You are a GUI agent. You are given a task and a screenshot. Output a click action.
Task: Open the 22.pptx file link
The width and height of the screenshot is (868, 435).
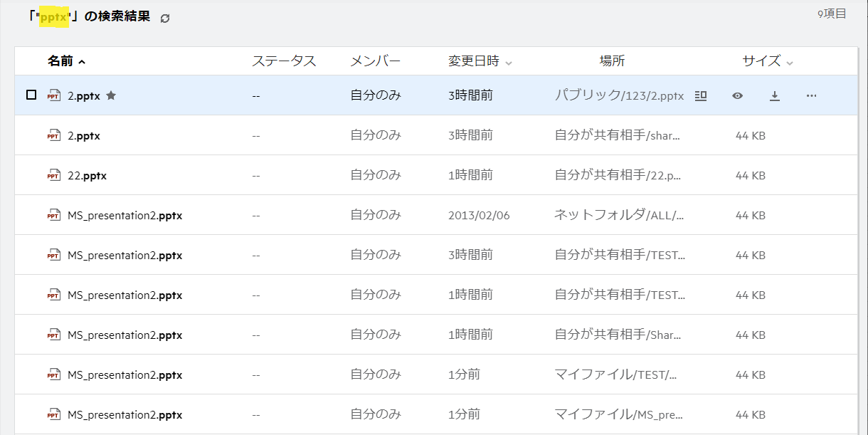pyautogui.click(x=87, y=175)
